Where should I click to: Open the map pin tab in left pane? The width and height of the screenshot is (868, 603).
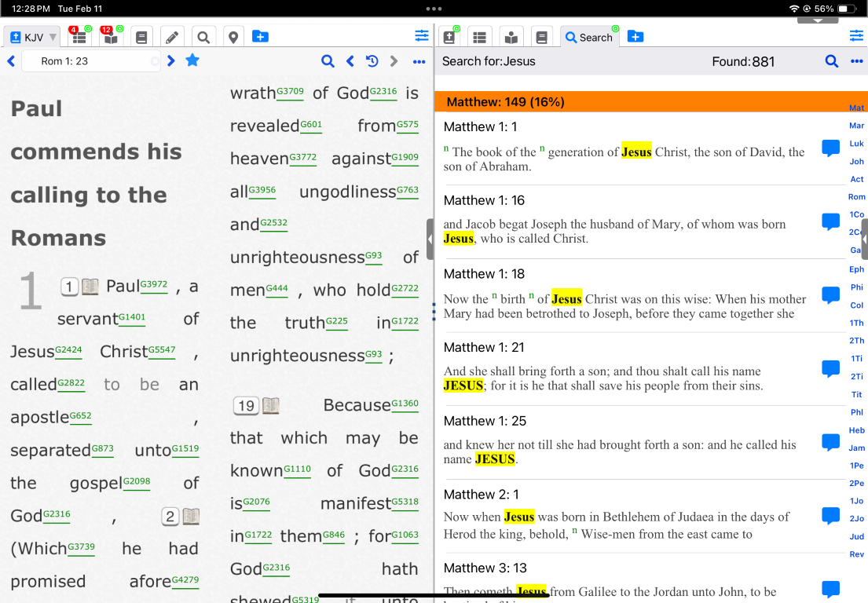233,37
